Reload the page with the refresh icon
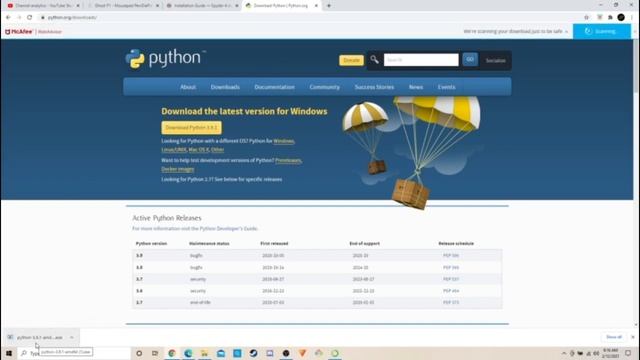This screenshot has height=360, width=640. (29, 18)
